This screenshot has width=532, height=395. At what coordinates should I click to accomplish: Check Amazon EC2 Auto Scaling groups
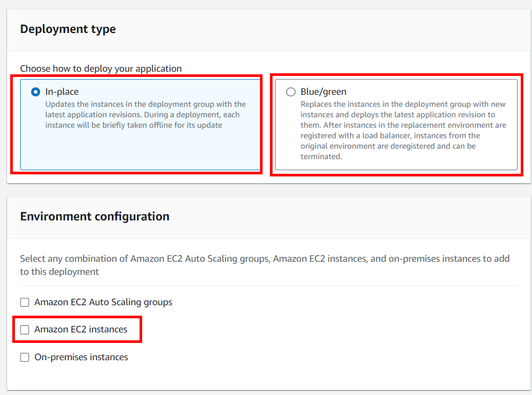(x=25, y=302)
